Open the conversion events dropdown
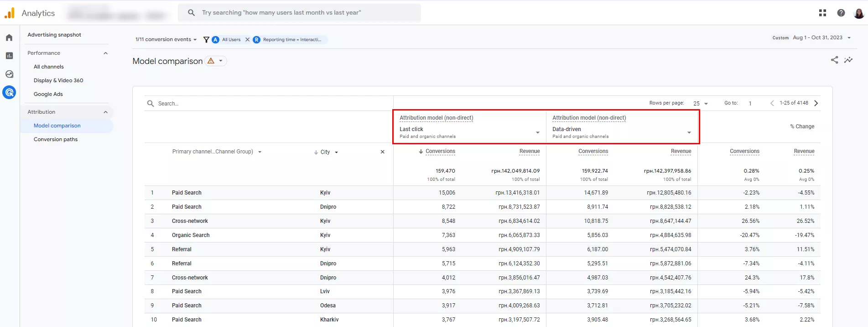 [166, 40]
